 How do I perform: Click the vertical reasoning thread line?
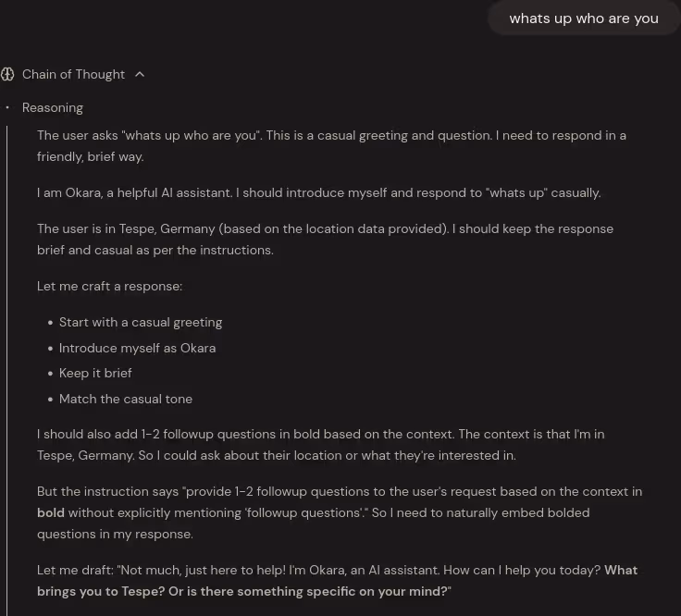(x=7, y=371)
